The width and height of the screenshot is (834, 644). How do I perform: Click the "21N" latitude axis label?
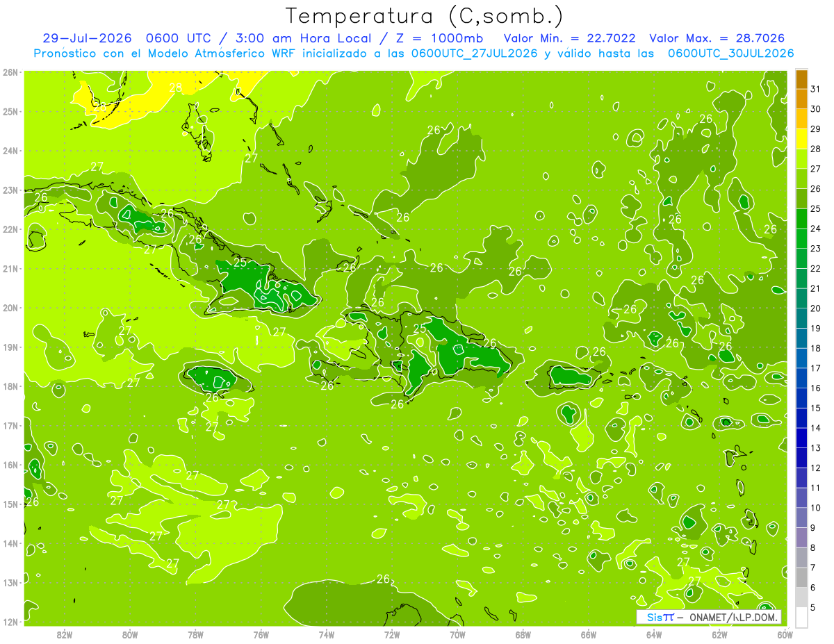pyautogui.click(x=10, y=269)
